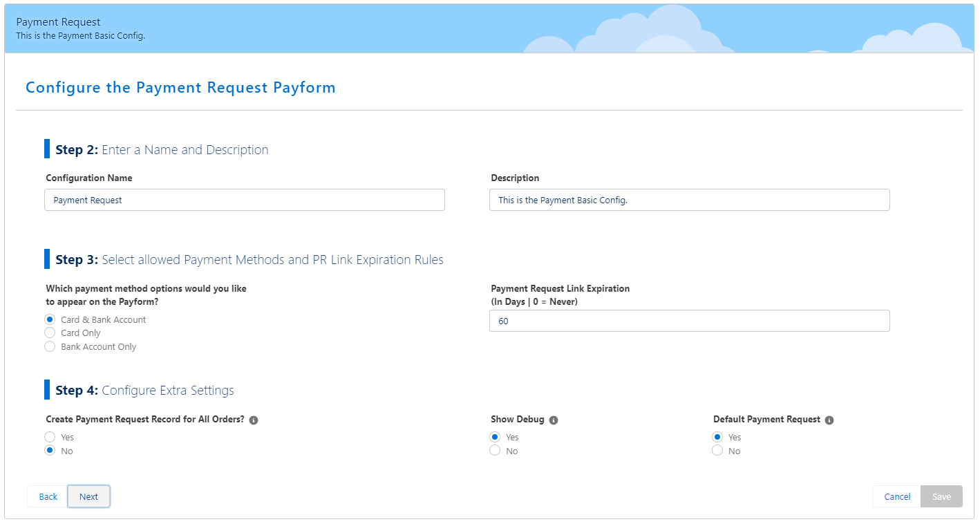Click the Payment Request Link Expiration field
The image size is (980, 524).
(x=689, y=321)
